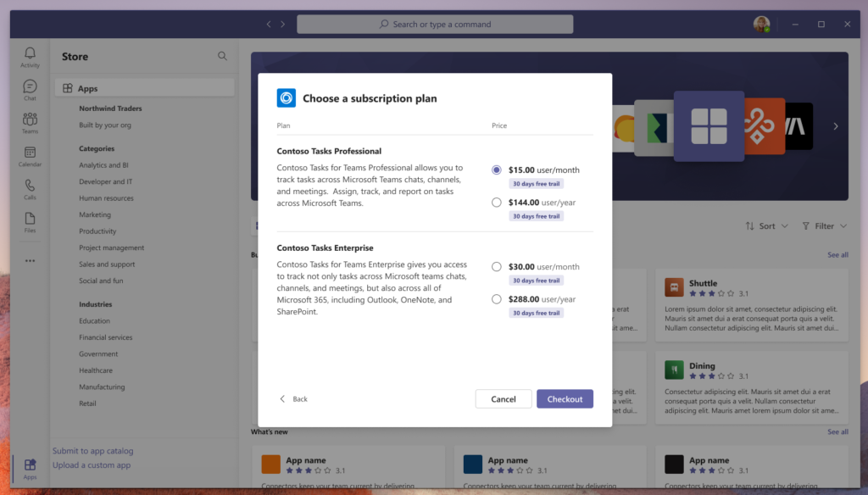The image size is (868, 495).
Task: Click the orange app tile in banner
Action: pos(765,126)
